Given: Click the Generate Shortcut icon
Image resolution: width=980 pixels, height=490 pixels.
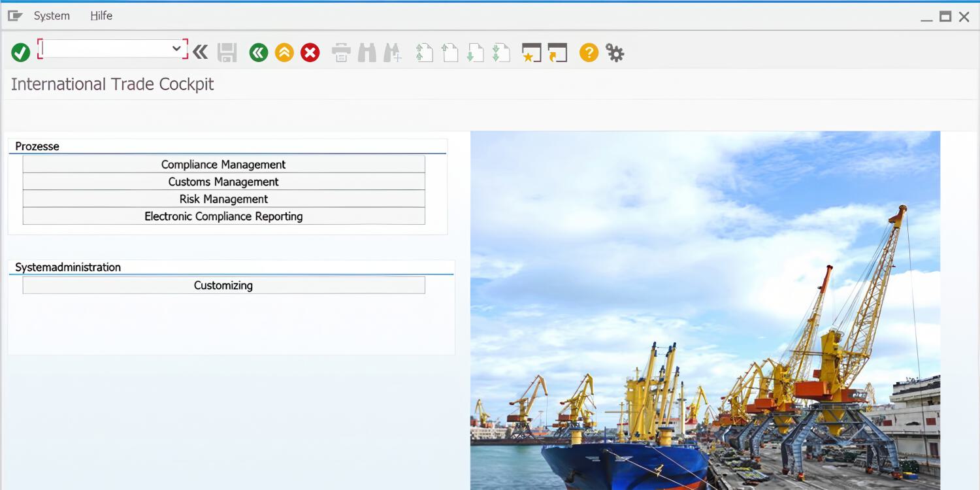Looking at the screenshot, I should coord(557,52).
